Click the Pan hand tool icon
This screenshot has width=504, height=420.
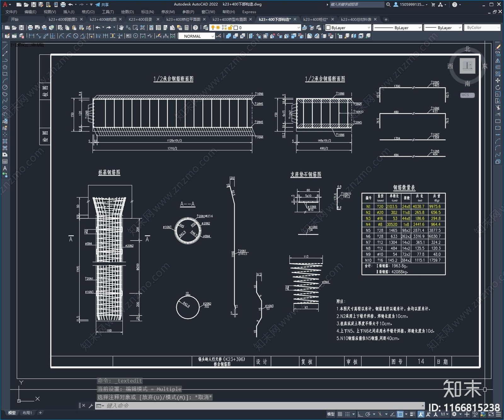[121, 28]
